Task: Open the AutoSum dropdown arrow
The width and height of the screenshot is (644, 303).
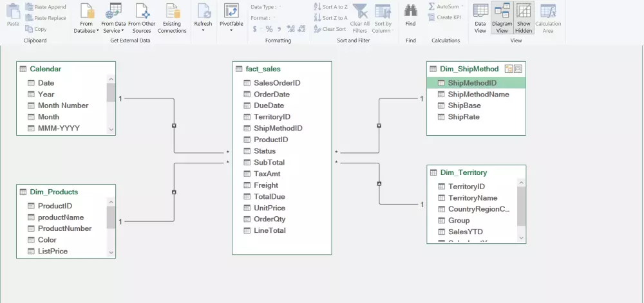Action: [x=462, y=6]
